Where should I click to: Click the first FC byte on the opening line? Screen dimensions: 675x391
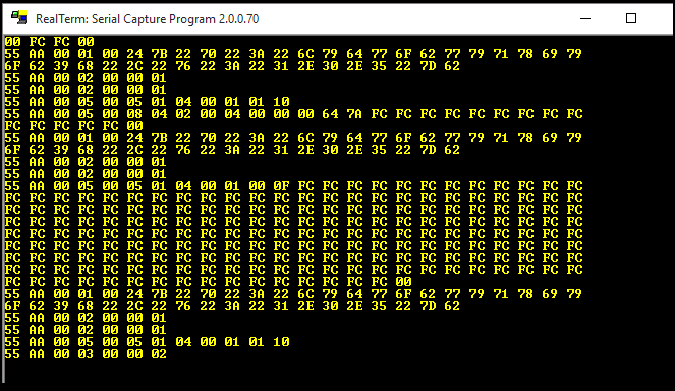(37, 42)
